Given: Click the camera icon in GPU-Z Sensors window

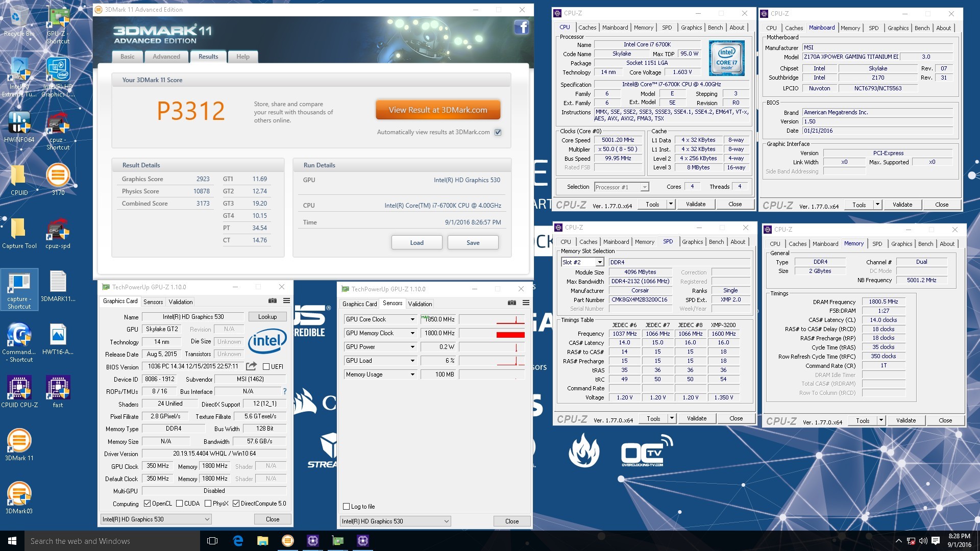Looking at the screenshot, I should pyautogui.click(x=511, y=303).
